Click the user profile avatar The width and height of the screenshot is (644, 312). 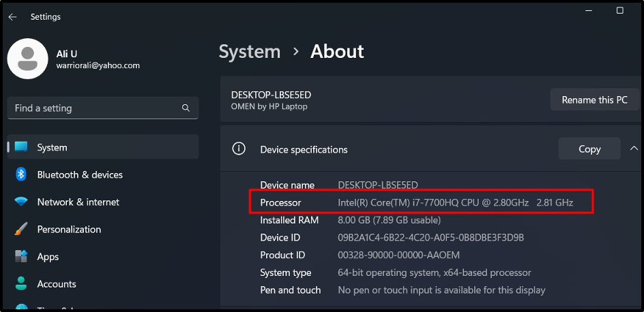[x=27, y=59]
